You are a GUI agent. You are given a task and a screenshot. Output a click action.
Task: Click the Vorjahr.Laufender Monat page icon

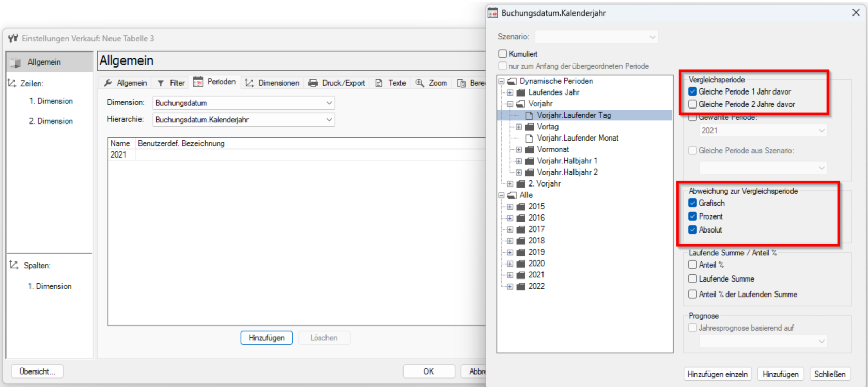pos(529,138)
